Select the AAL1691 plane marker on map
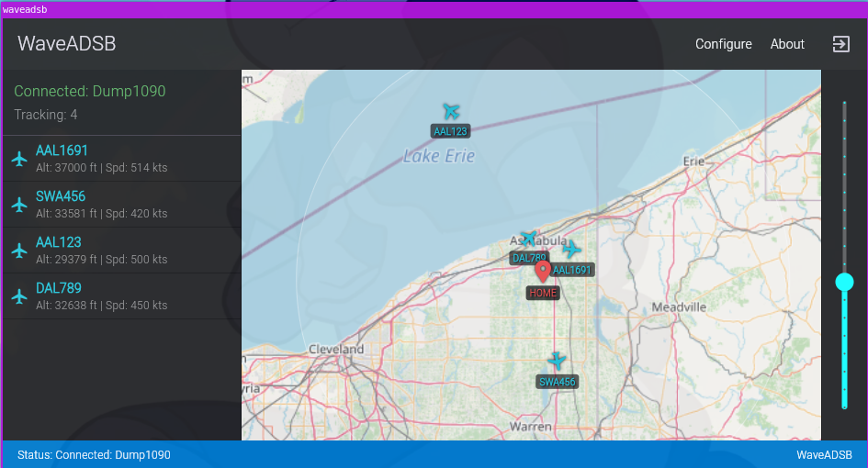 [x=571, y=249]
